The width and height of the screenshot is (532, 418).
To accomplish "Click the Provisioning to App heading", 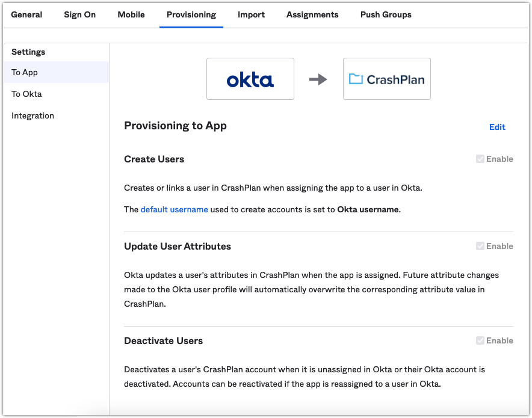I will 175,126.
